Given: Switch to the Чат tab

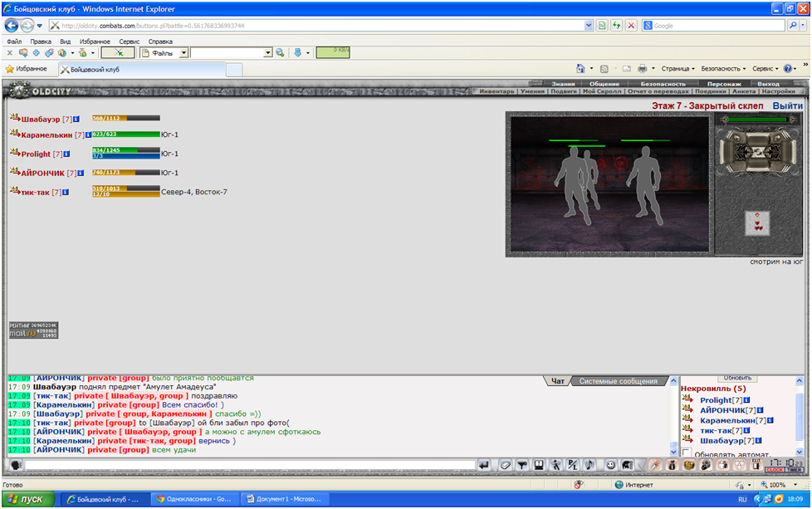Looking at the screenshot, I should point(557,381).
